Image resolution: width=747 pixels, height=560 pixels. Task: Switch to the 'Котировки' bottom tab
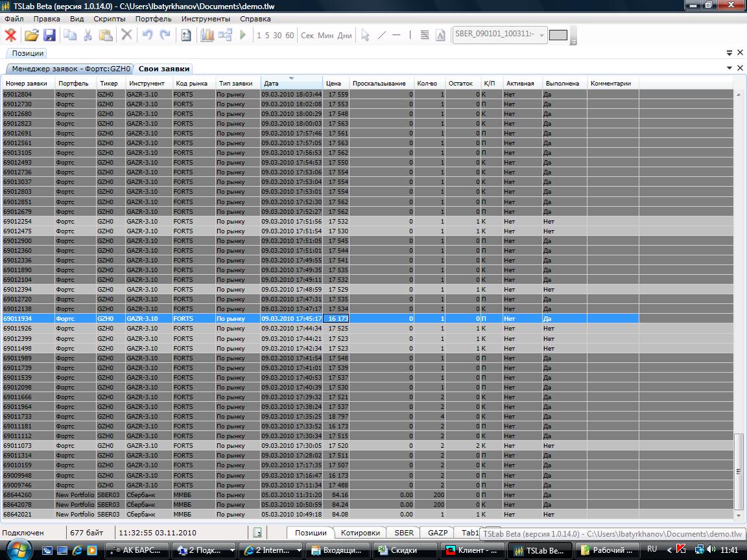(360, 533)
